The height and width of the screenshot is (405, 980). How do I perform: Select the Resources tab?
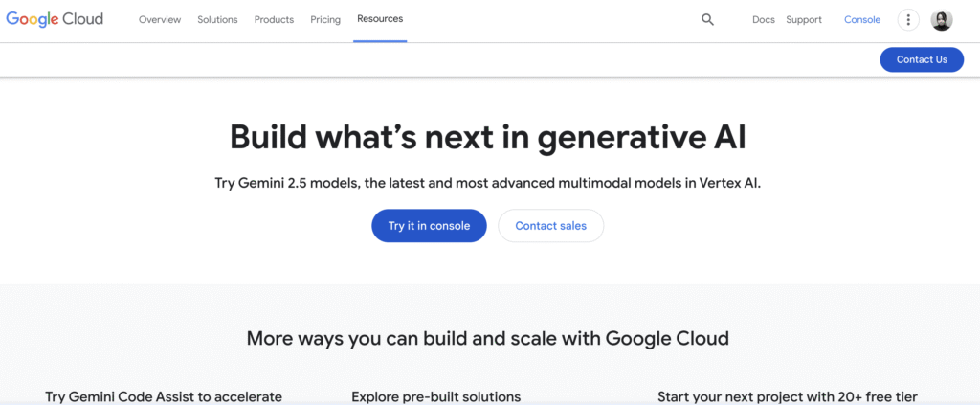click(380, 19)
